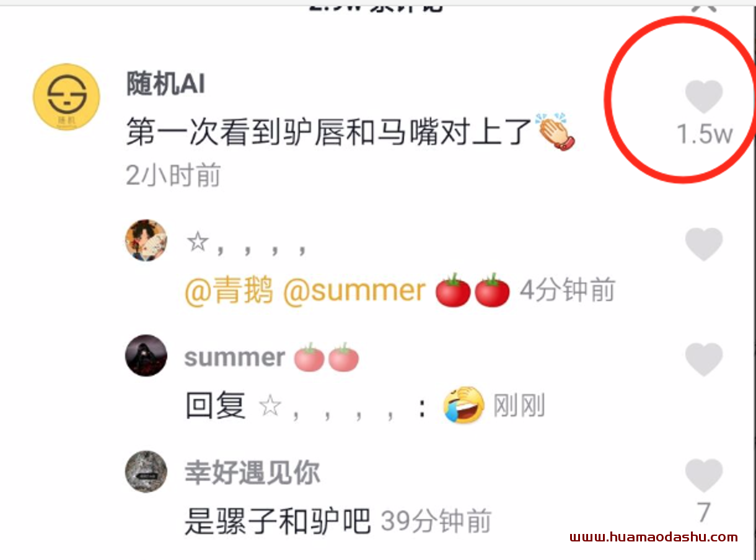Like the 随机AI comment with 1.5w likes
Image resolution: width=756 pixels, height=560 pixels.
[x=704, y=97]
